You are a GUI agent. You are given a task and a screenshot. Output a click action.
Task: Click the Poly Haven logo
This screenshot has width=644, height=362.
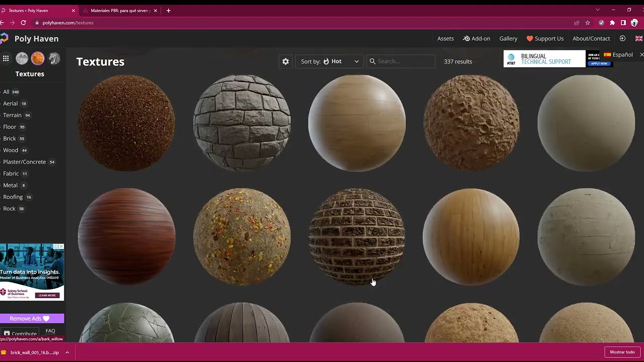click(30, 39)
